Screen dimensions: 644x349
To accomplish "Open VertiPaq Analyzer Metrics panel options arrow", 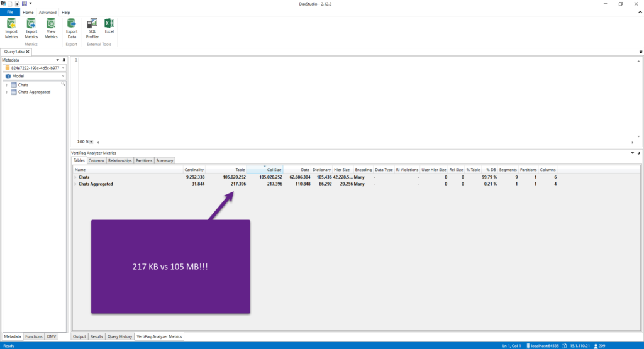I will point(633,153).
